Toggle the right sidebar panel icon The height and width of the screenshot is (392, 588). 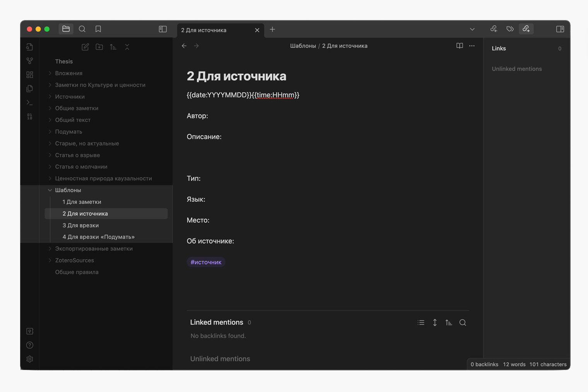(x=560, y=29)
